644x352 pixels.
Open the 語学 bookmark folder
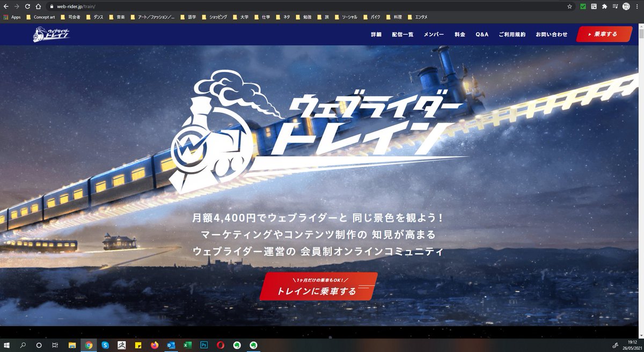tap(189, 17)
